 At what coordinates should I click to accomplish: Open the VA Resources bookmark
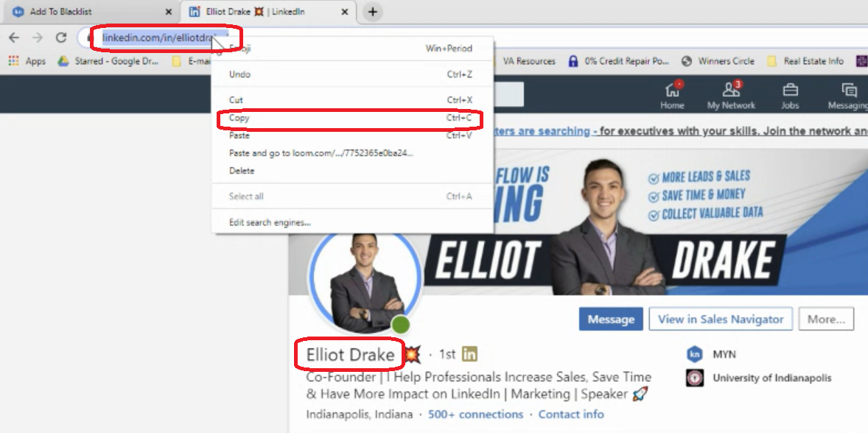[x=528, y=61]
